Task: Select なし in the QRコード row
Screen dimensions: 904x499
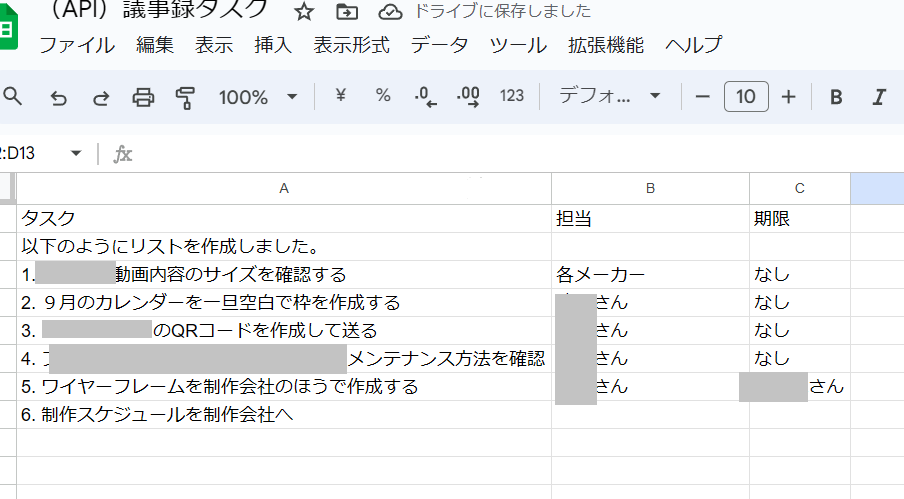Action: [800, 331]
